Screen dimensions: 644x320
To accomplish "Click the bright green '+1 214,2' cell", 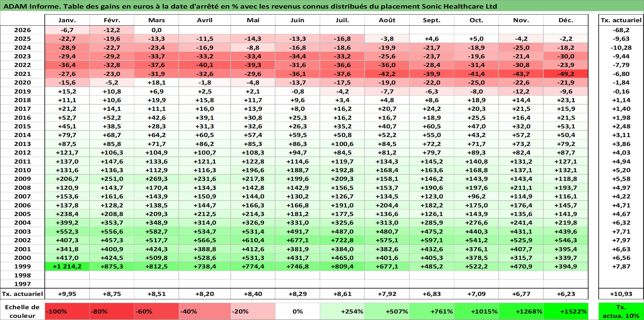I will (x=67, y=266).
